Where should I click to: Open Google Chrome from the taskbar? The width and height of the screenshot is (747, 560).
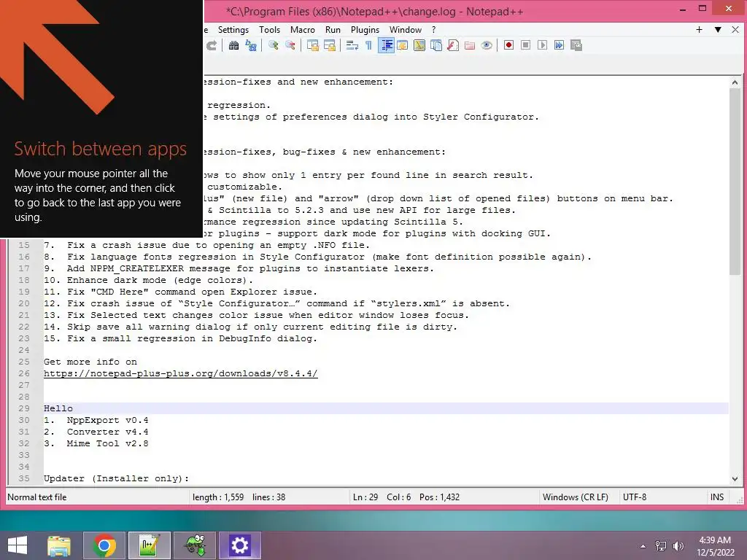point(104,545)
